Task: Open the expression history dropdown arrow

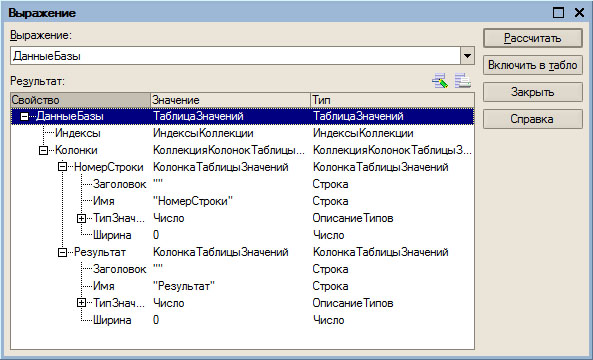Action: pyautogui.click(x=467, y=56)
